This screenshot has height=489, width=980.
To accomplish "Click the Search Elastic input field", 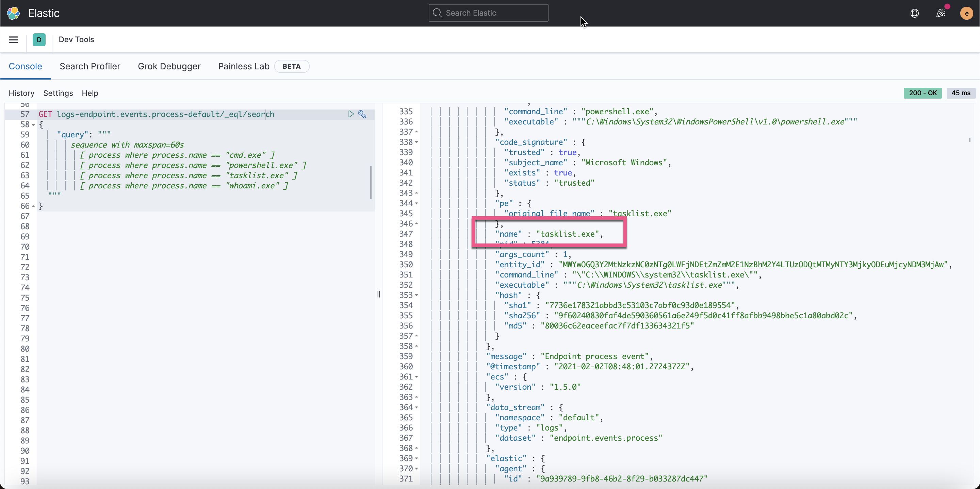I will (488, 13).
